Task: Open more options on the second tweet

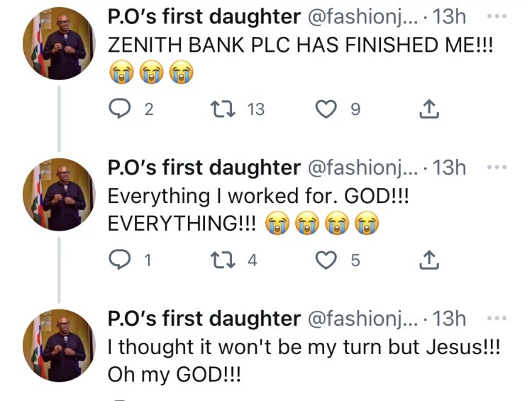Action: pyautogui.click(x=497, y=167)
